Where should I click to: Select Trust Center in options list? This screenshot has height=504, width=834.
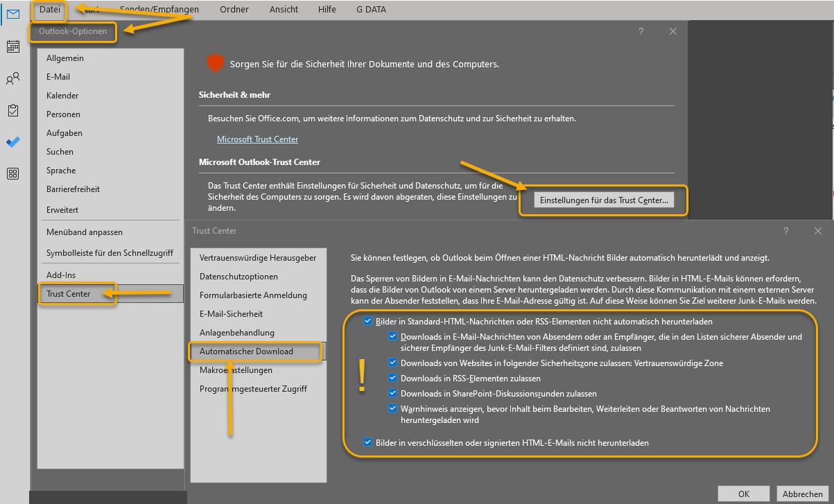(110, 294)
